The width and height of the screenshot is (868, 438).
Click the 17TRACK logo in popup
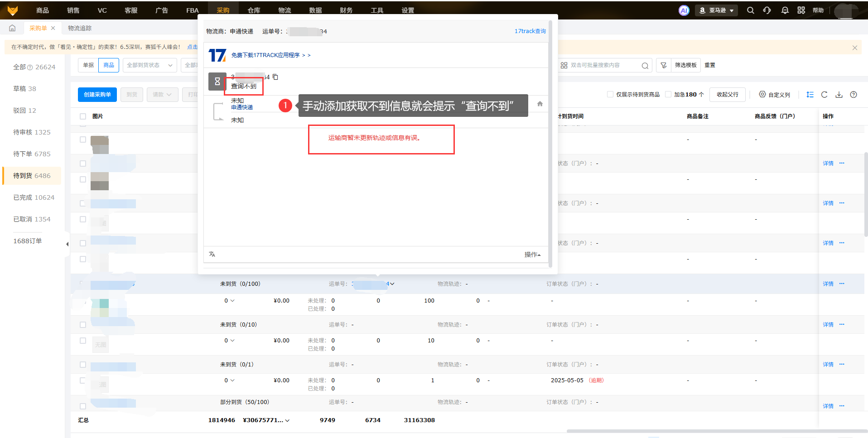coord(217,55)
